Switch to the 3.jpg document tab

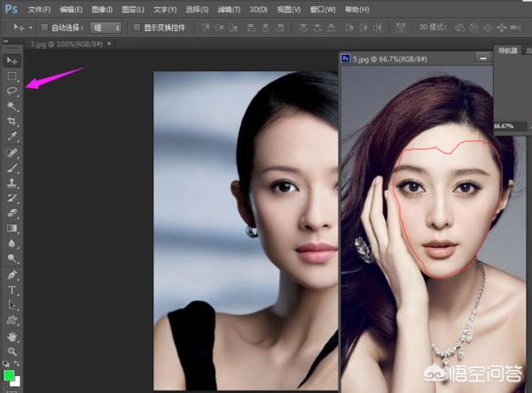(66, 44)
